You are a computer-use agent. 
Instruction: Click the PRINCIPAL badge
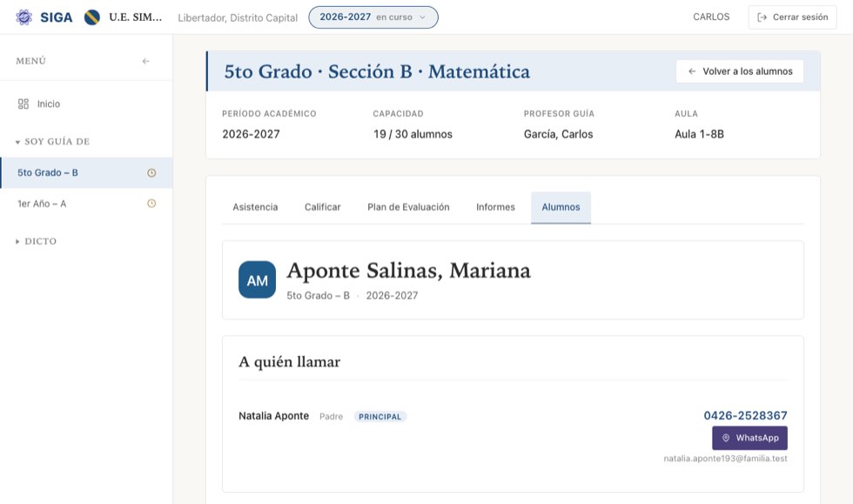point(379,416)
